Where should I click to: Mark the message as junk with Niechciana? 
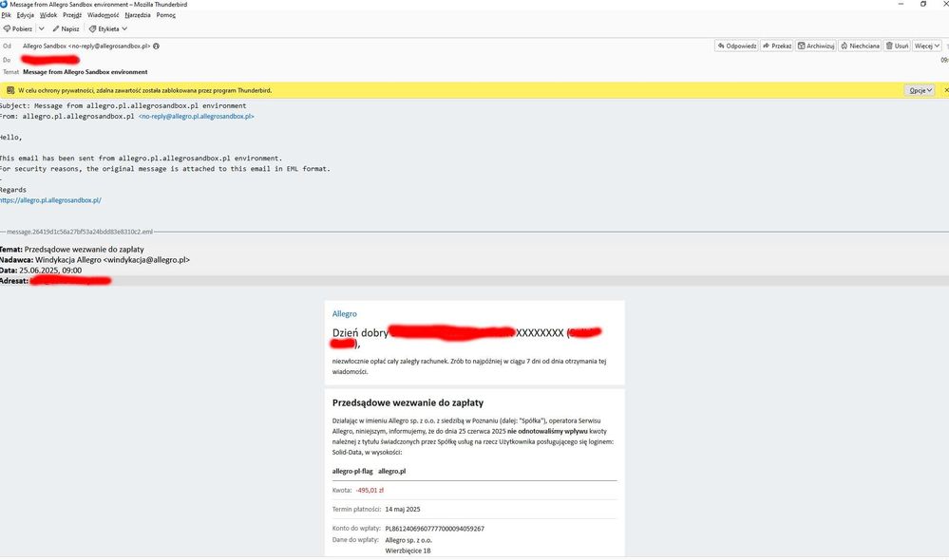tap(860, 46)
